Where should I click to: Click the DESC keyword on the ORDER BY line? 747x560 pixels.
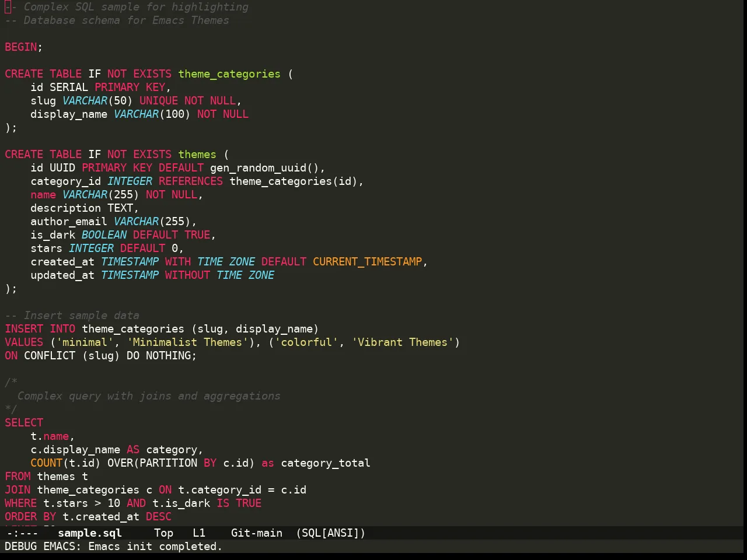tap(159, 517)
